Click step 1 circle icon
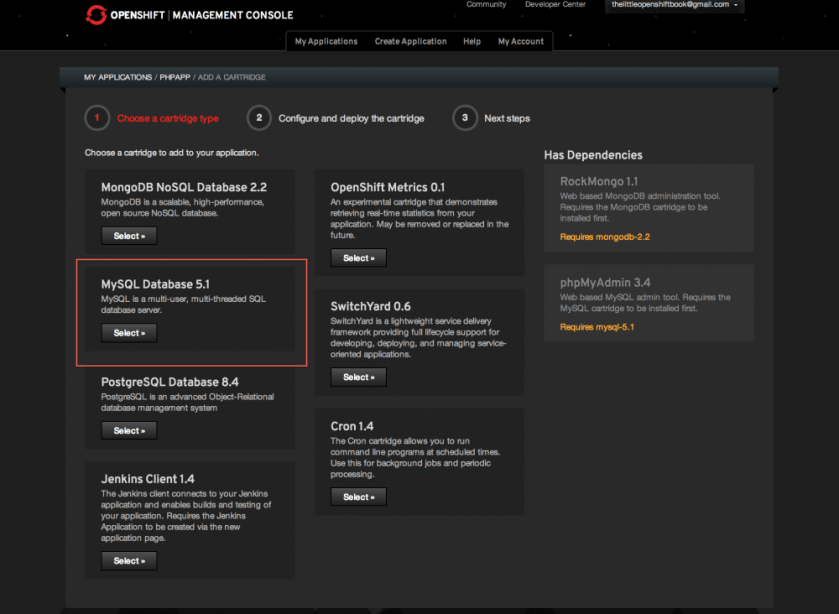Screen dimensions: 839x614 tap(97, 118)
